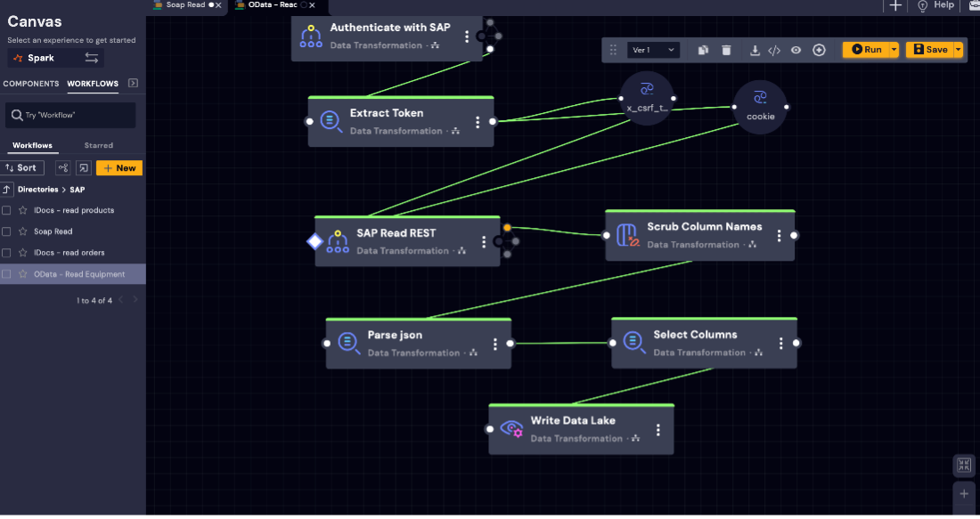Tick the IDocs - read orders checkbox
Viewport: 980px width, 519px height.
pos(7,253)
